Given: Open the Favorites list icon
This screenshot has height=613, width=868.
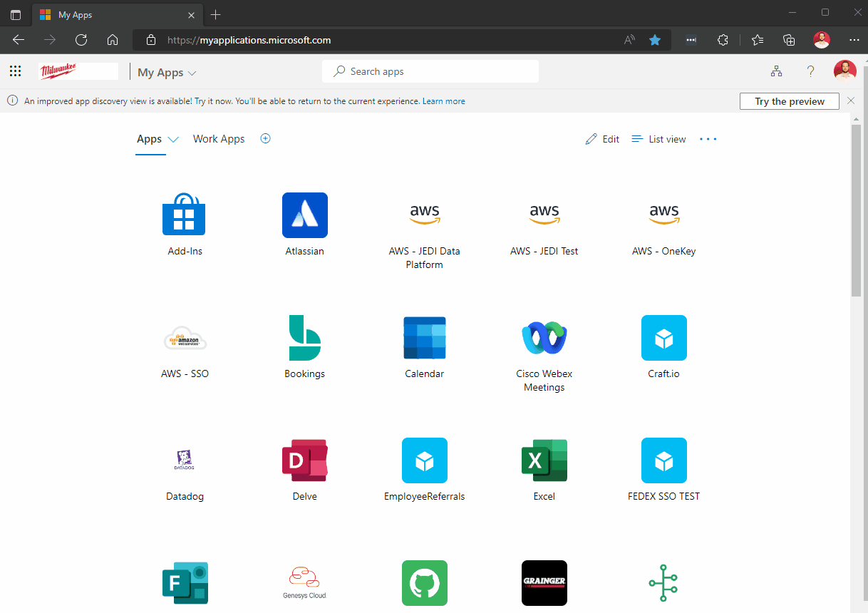Looking at the screenshot, I should click(x=758, y=40).
